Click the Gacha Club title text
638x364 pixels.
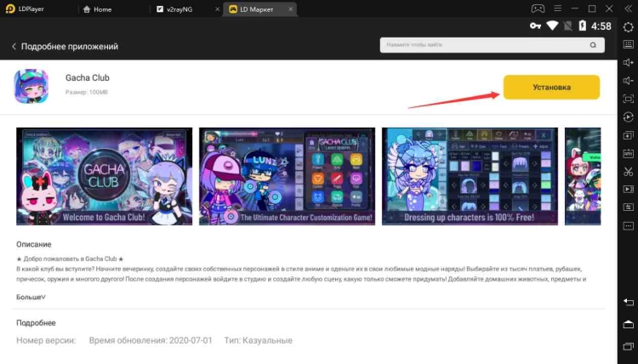(88, 77)
